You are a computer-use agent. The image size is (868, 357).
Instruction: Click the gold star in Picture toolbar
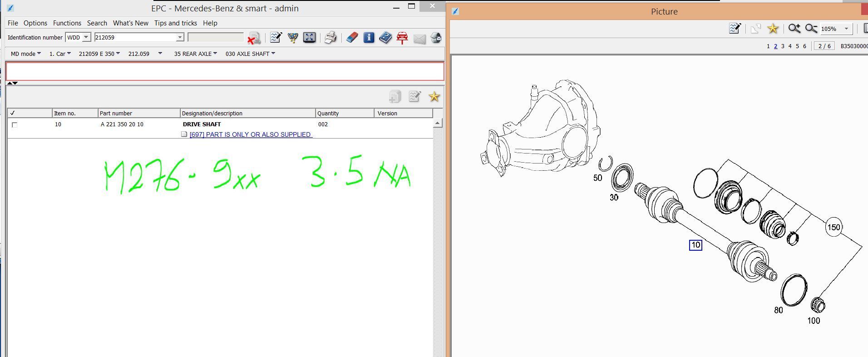773,29
